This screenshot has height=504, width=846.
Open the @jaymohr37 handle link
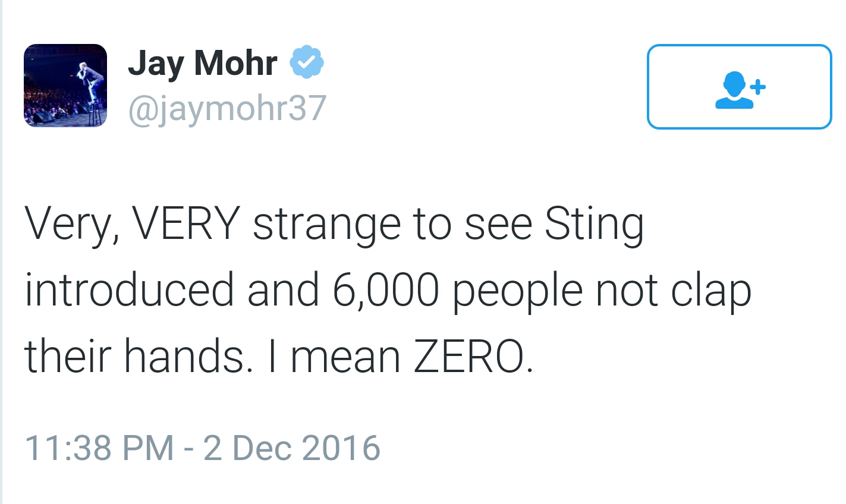tap(227, 108)
